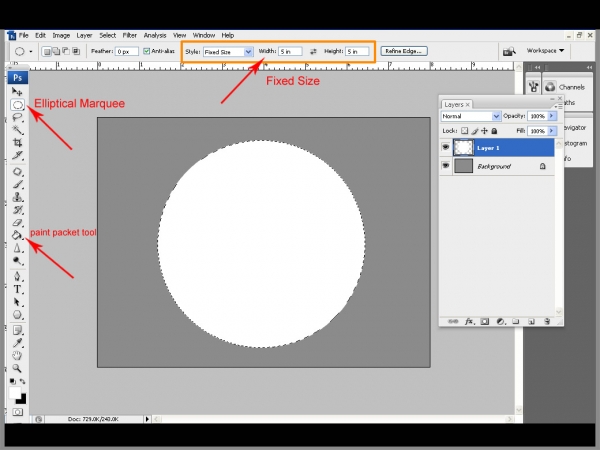
Task: Swap width and height values
Action: (x=313, y=51)
